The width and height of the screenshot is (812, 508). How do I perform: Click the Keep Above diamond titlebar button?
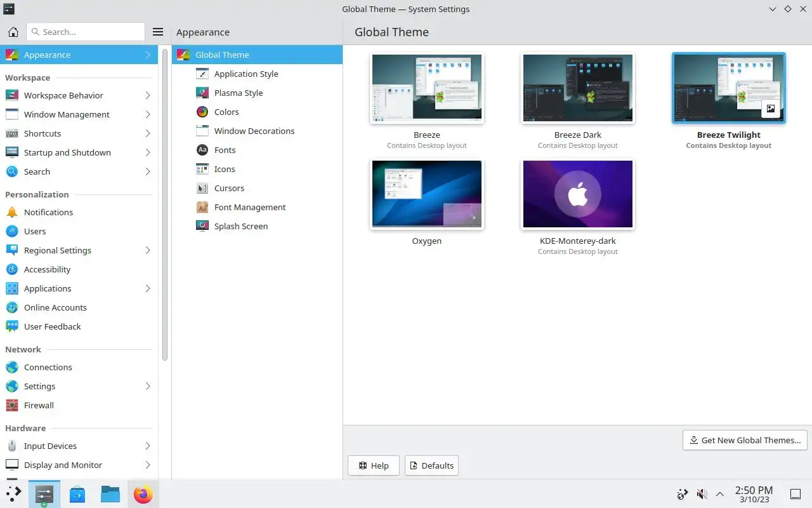click(x=787, y=9)
